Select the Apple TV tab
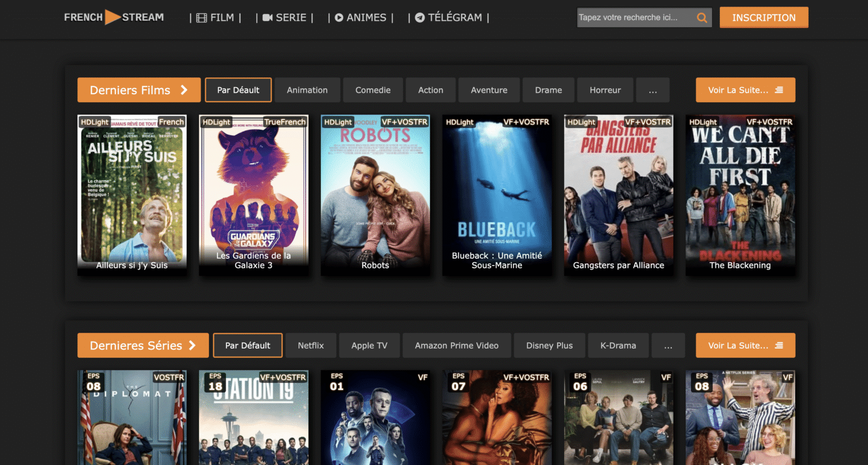The width and height of the screenshot is (868, 465). (x=369, y=345)
